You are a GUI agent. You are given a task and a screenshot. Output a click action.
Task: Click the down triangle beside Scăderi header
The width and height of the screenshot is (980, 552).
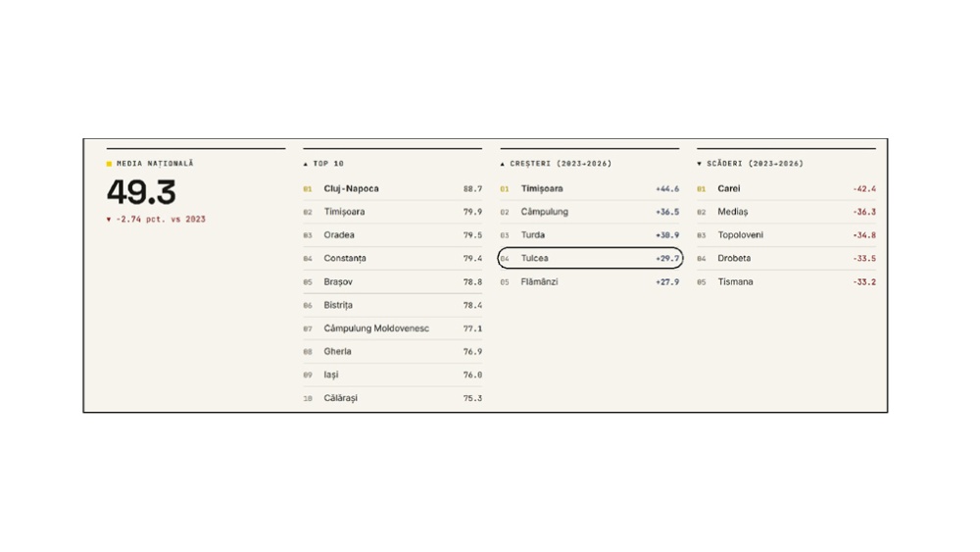pos(700,164)
